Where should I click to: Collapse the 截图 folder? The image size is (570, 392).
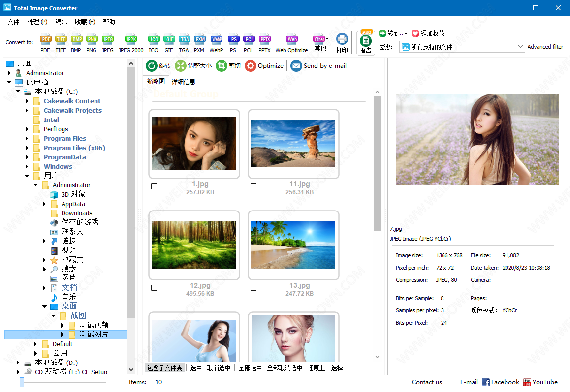pyautogui.click(x=53, y=316)
